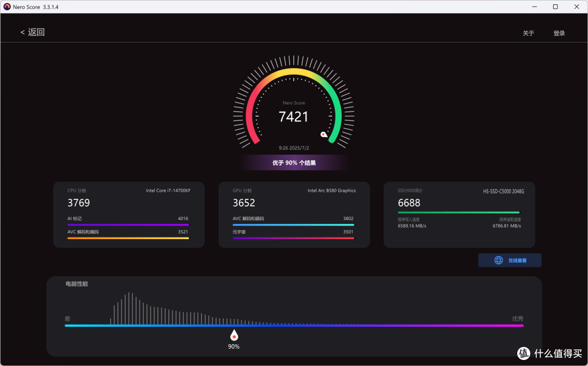Click the GPU 分数 card title
The image size is (588, 366).
[242, 191]
